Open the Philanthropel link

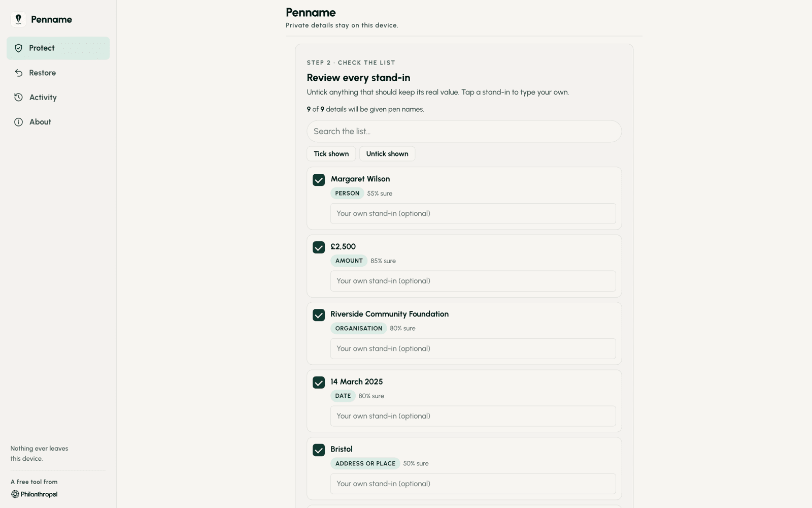pyautogui.click(x=34, y=494)
